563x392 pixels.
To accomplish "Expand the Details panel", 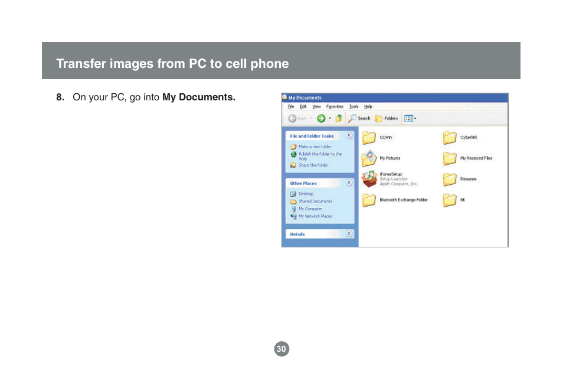I will (x=349, y=234).
